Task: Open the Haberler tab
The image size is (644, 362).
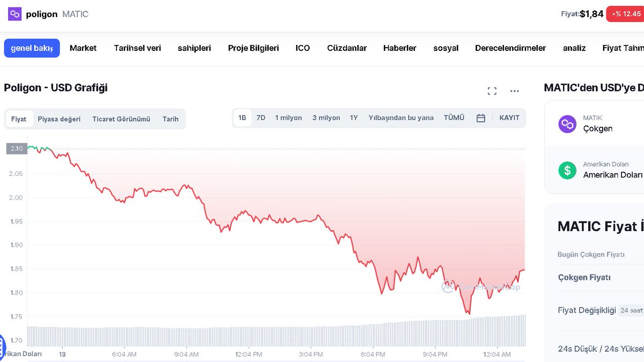Action: (400, 48)
